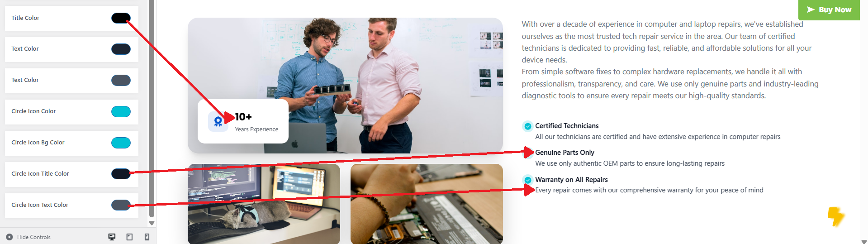Viewport: 868px width, 244px height.
Task: Click the Warranty on All Repairs check icon
Action: (527, 180)
